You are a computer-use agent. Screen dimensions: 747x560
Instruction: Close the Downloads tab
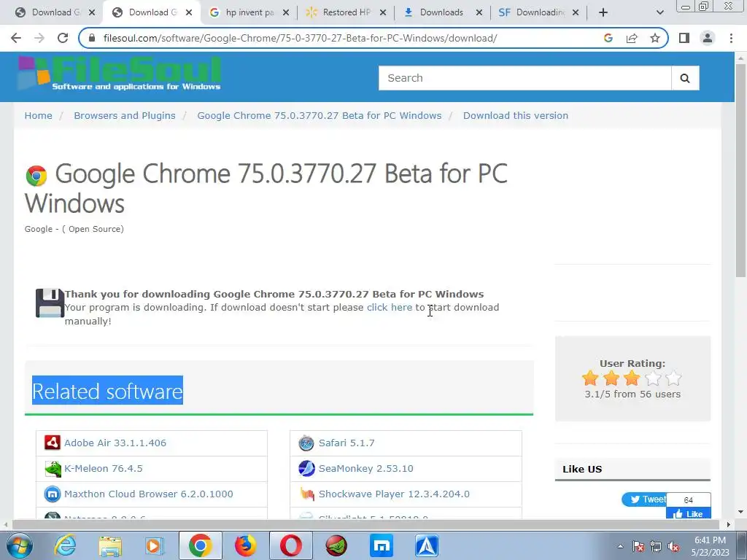(479, 12)
